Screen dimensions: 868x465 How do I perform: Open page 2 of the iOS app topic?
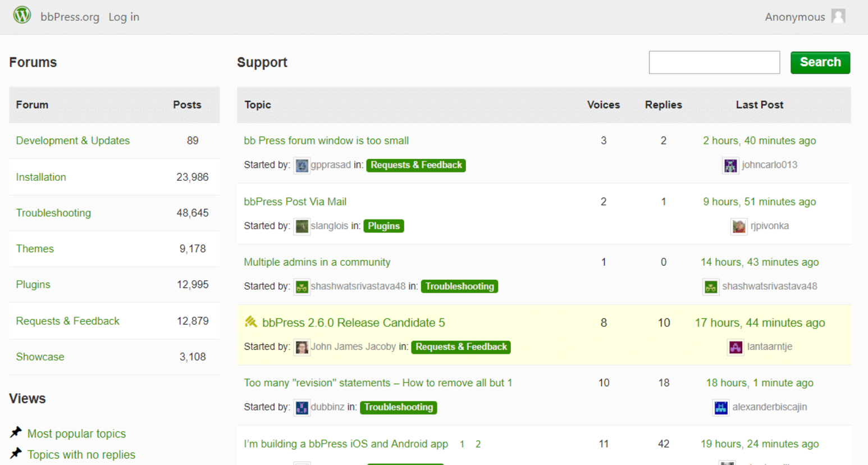point(477,444)
